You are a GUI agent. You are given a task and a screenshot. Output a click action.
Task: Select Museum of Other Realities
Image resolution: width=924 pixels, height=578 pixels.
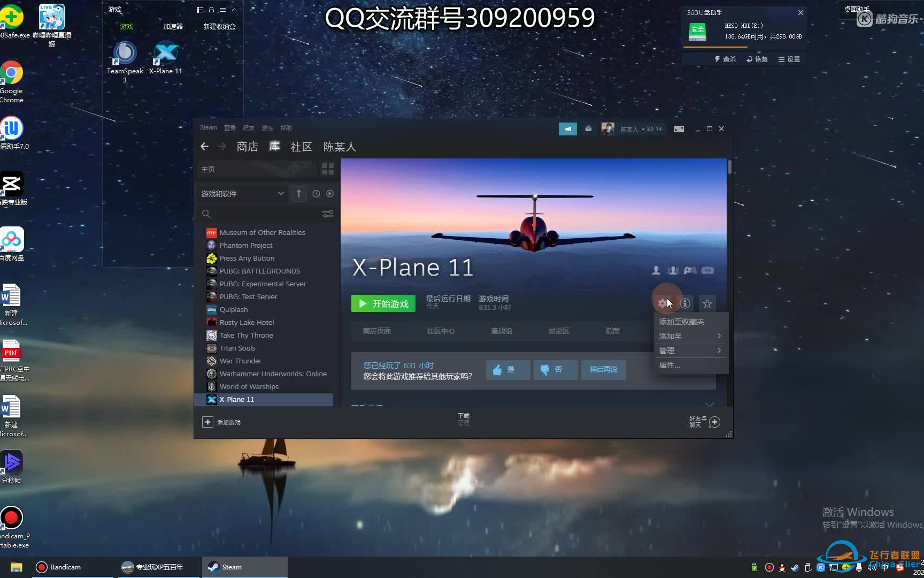(x=262, y=232)
